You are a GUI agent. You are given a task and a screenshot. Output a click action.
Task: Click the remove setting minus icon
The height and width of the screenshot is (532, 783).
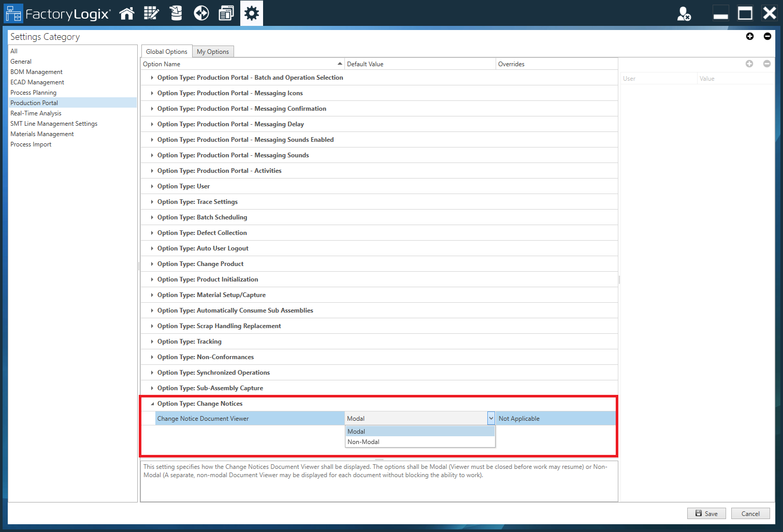click(x=767, y=36)
